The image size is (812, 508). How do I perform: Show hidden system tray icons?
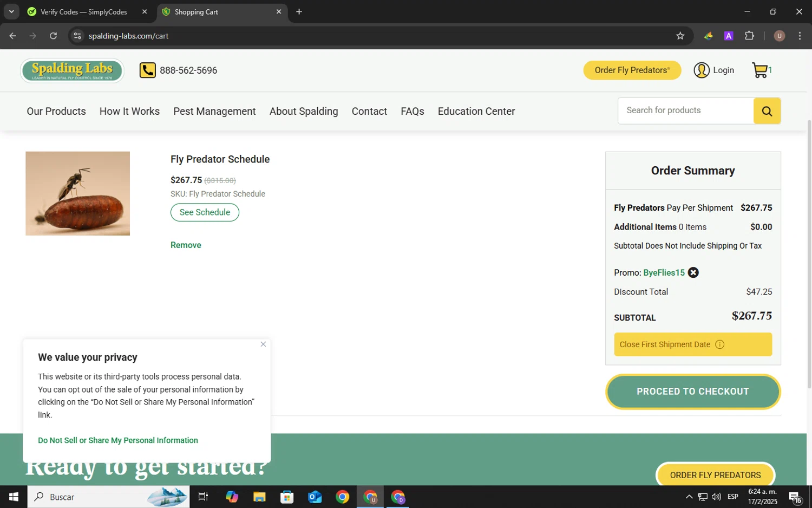point(689,497)
